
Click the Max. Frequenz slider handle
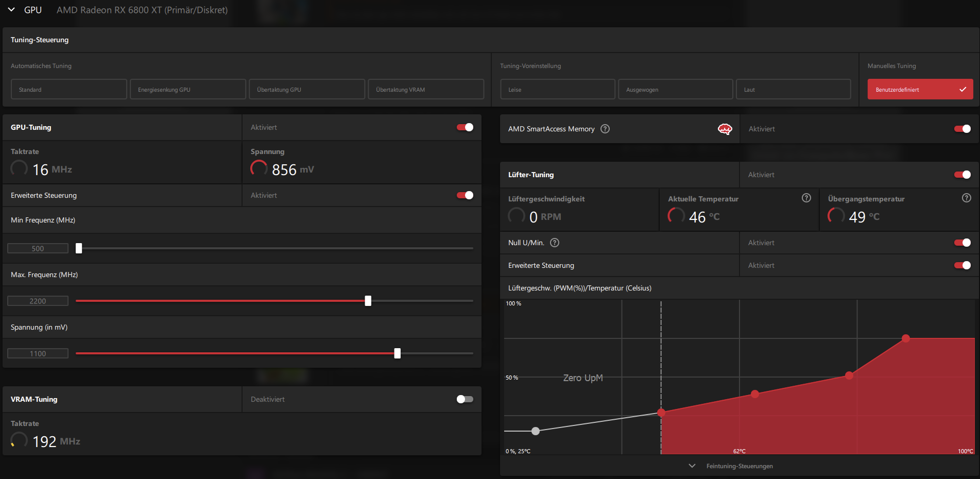tap(368, 301)
